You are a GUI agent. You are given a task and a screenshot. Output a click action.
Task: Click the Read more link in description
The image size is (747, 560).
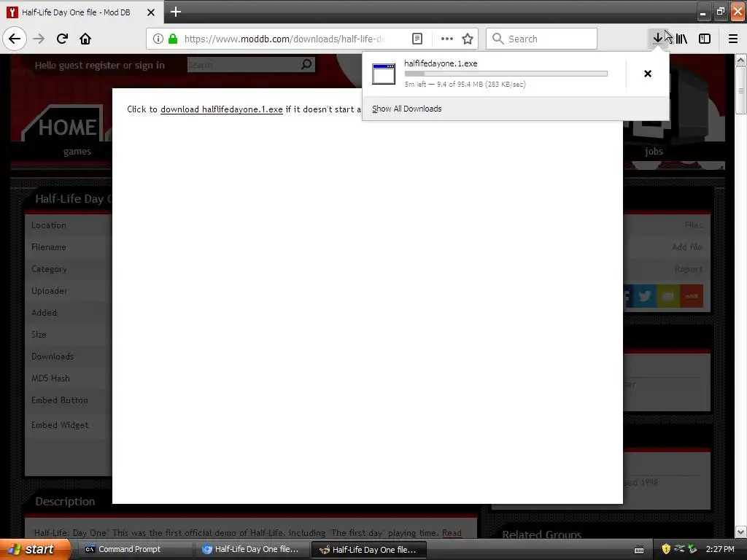pyautogui.click(x=452, y=533)
